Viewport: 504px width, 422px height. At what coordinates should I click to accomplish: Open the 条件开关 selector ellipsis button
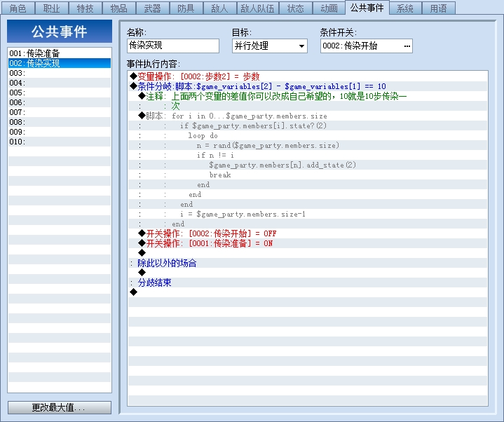[x=407, y=46]
